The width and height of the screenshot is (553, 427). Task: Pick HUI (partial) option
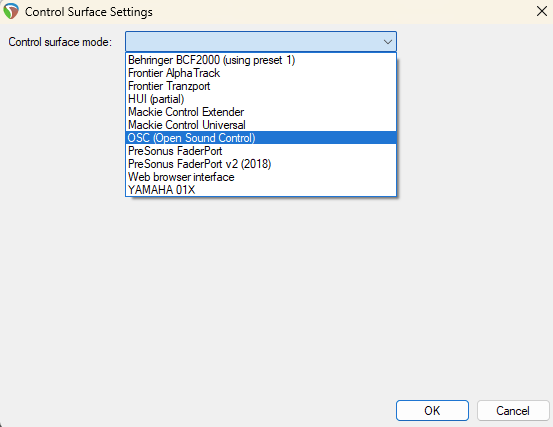pyautogui.click(x=261, y=99)
